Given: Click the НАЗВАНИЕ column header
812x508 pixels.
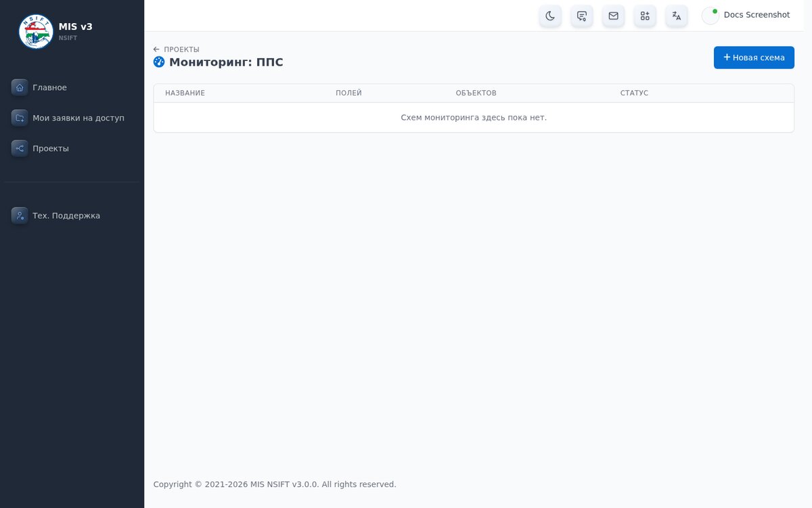Looking at the screenshot, I should tap(185, 93).
